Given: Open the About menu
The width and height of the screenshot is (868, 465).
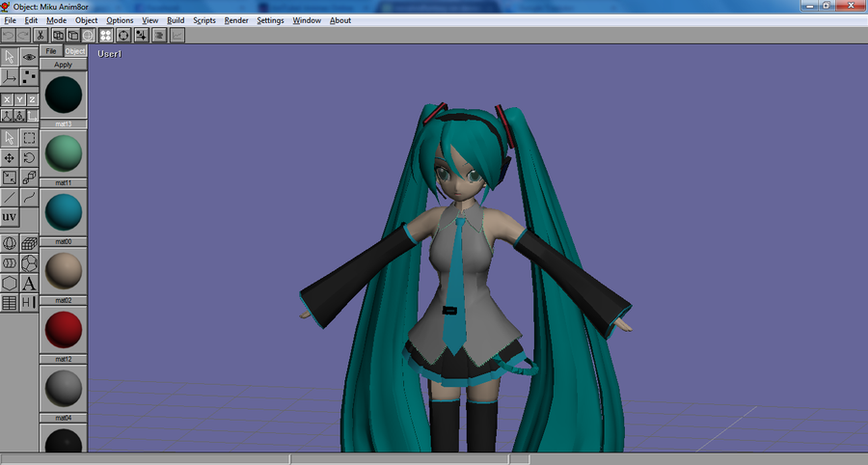Looking at the screenshot, I should click(340, 20).
